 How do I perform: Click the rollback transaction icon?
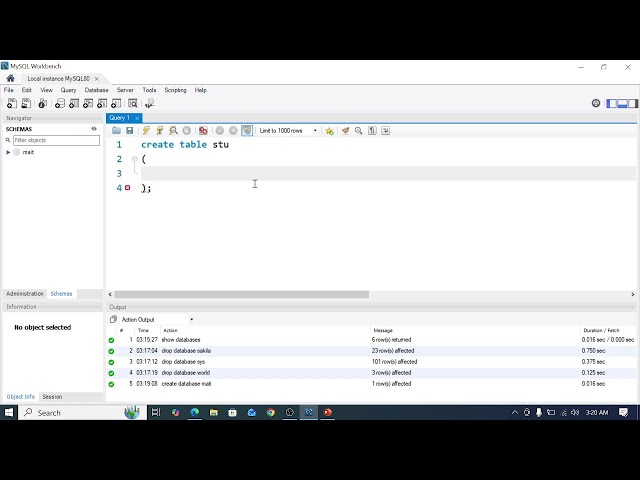(x=233, y=131)
